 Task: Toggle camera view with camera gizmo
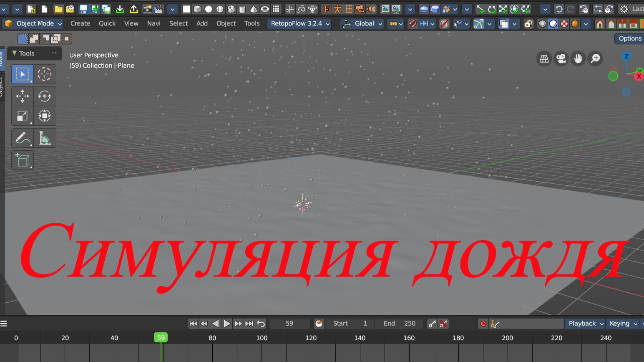coord(561,59)
